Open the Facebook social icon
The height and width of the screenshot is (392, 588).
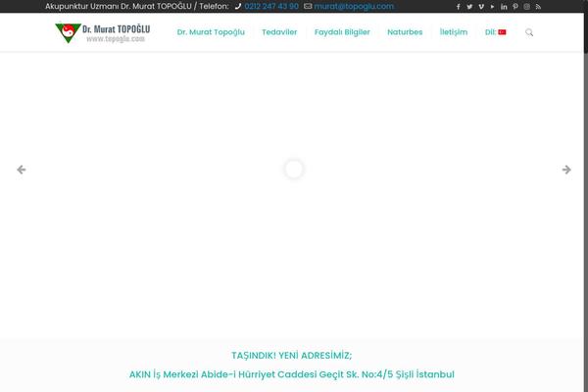coord(458,7)
